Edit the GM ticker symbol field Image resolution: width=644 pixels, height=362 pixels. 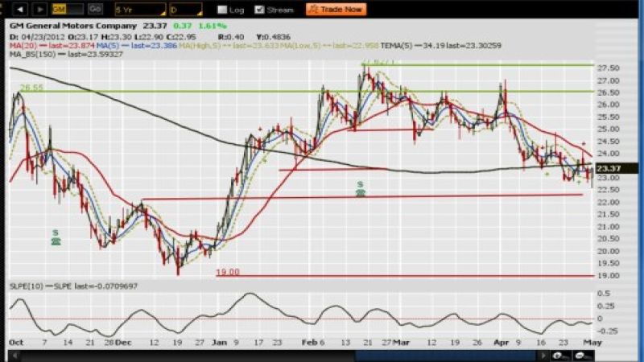tap(68, 9)
